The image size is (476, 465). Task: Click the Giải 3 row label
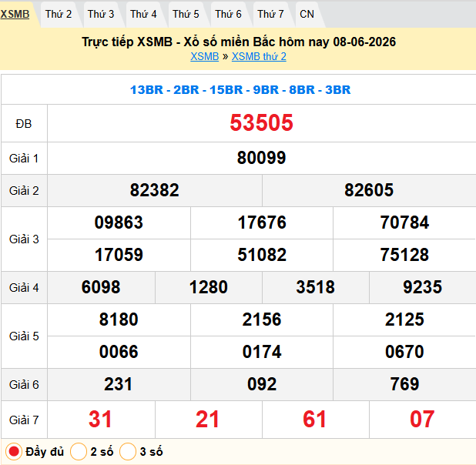(x=24, y=239)
